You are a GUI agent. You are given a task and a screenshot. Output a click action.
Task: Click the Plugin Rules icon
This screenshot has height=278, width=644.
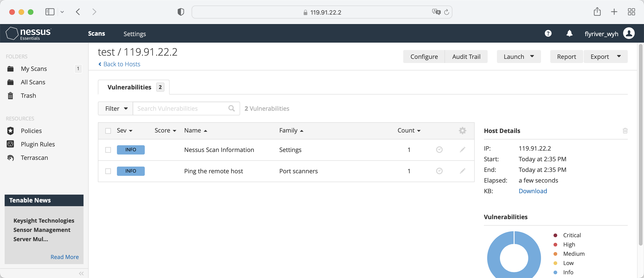pyautogui.click(x=10, y=144)
